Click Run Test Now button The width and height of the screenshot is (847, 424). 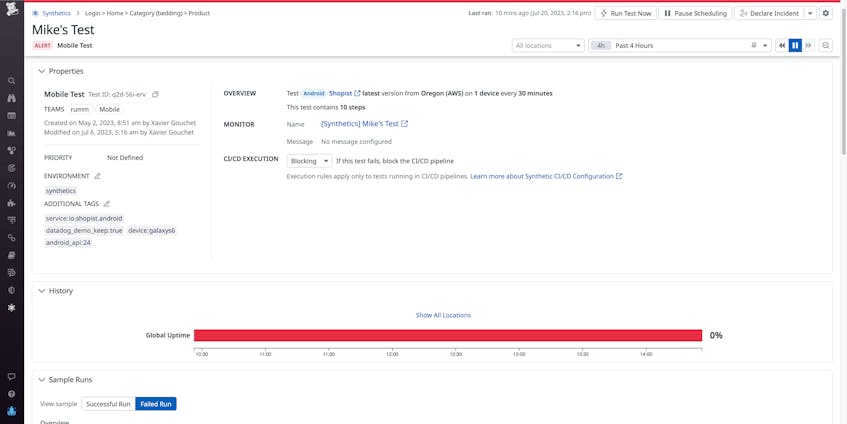[626, 14]
